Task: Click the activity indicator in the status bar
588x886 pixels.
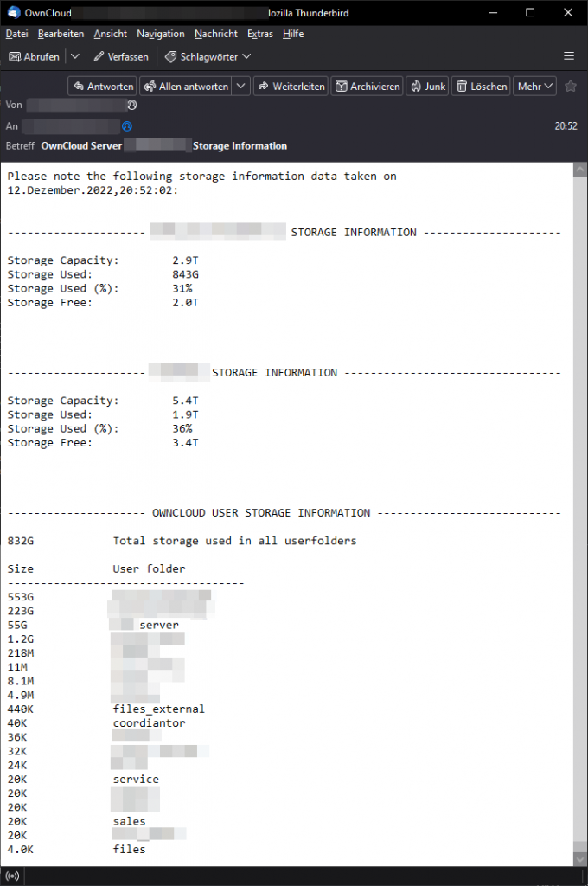Action: coord(12,876)
